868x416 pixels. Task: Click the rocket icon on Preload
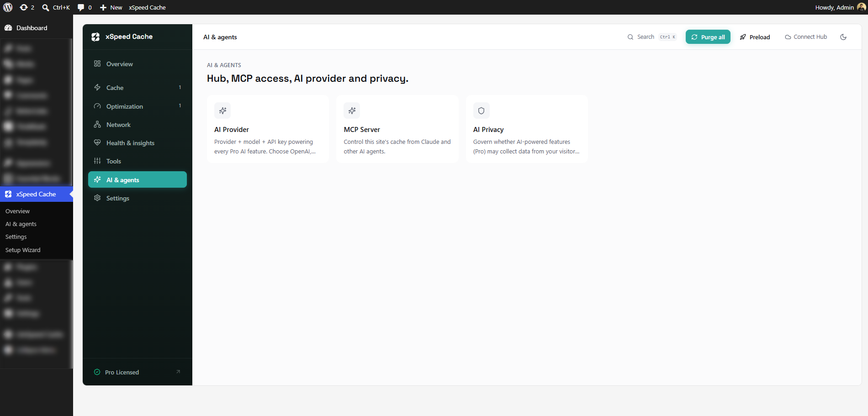tap(743, 37)
